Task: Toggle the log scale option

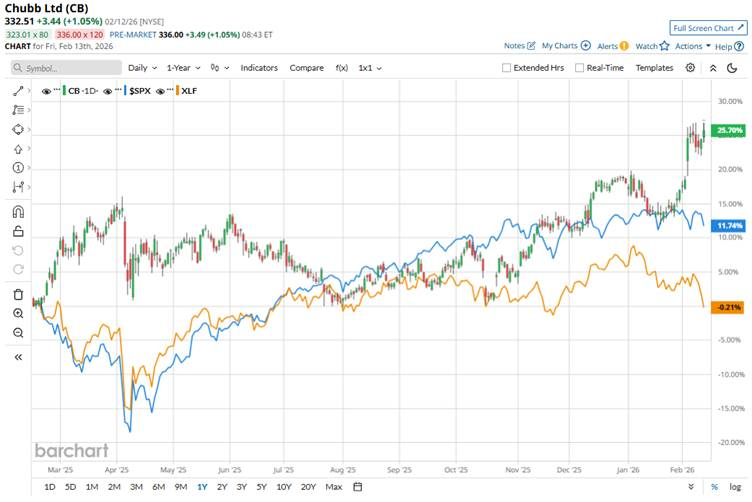Action: coord(734,487)
